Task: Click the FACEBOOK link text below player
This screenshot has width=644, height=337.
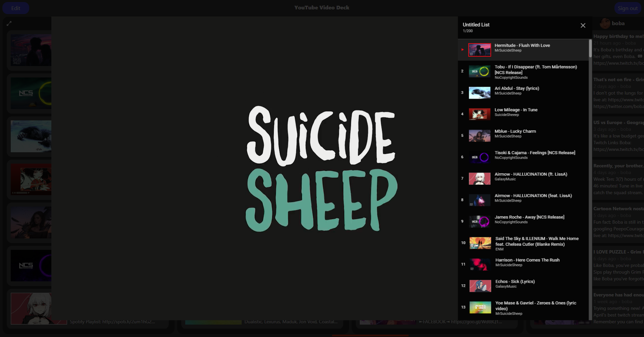Action: [x=460, y=322]
